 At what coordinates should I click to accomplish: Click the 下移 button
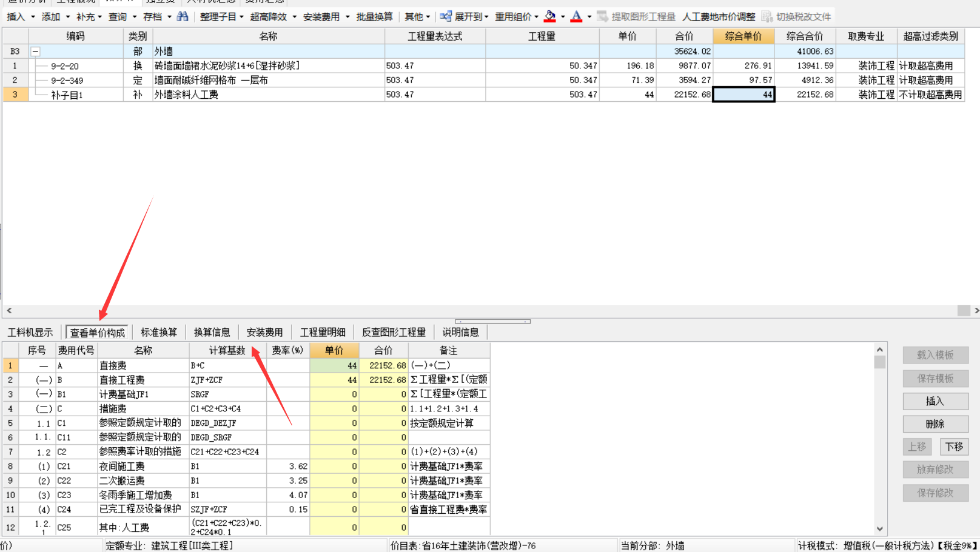click(954, 447)
